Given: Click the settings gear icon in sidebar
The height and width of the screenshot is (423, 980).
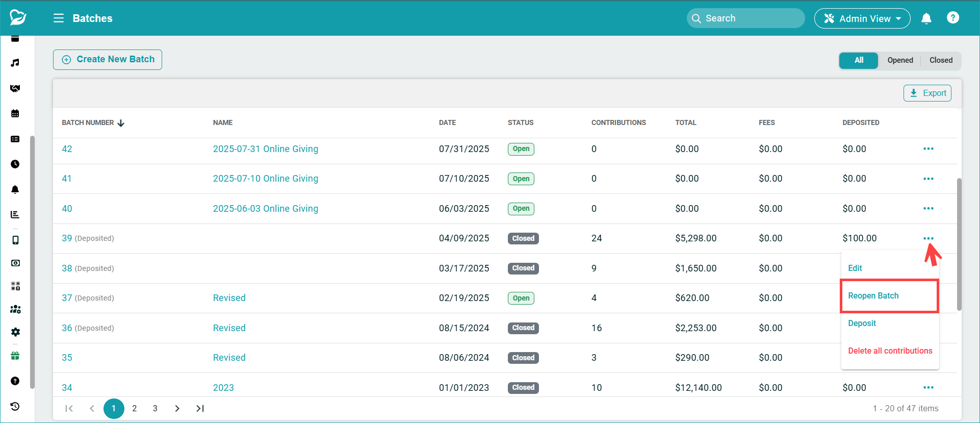Looking at the screenshot, I should coord(15,332).
